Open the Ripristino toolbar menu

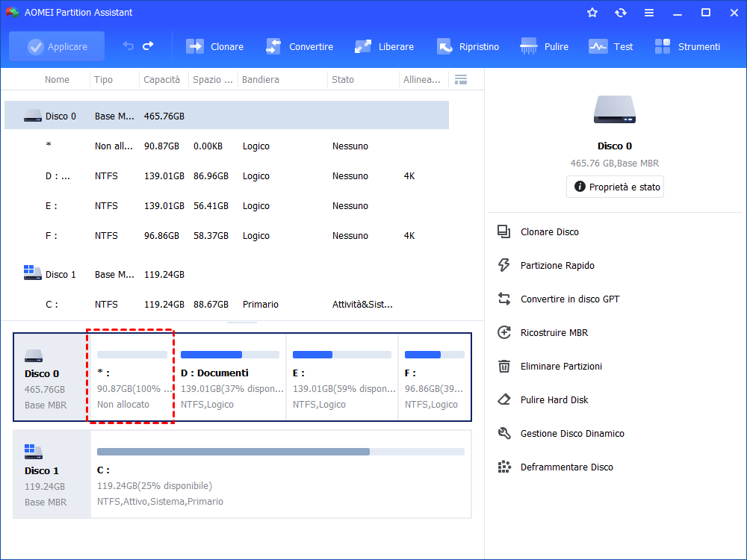coord(468,46)
